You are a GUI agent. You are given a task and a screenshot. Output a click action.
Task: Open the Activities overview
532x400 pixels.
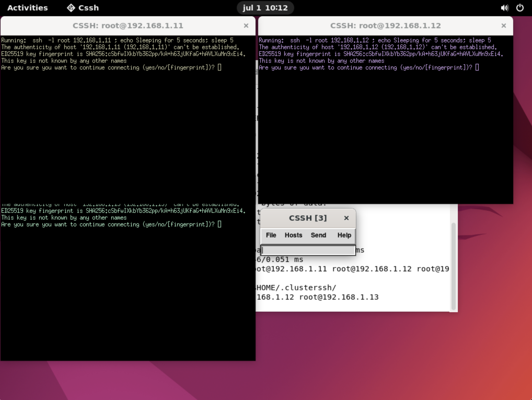click(x=27, y=8)
